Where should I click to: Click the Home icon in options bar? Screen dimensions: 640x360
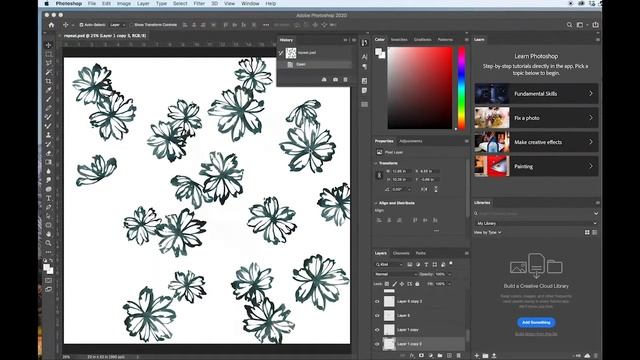(x=51, y=25)
